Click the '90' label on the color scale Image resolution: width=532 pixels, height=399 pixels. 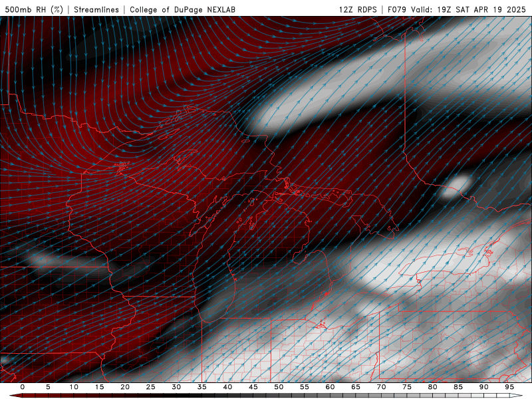click(x=483, y=387)
